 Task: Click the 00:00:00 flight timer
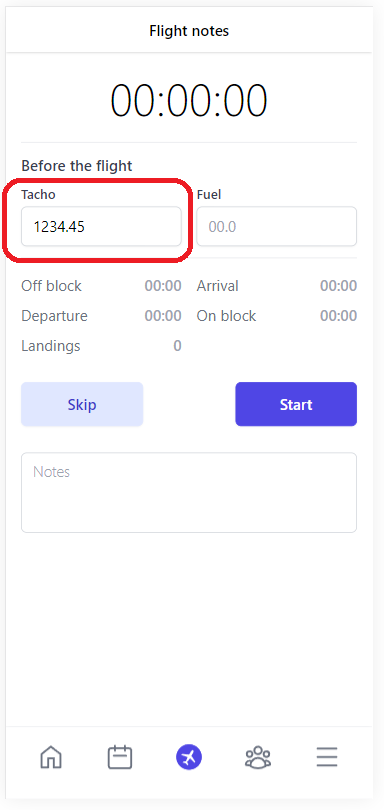coord(189,100)
